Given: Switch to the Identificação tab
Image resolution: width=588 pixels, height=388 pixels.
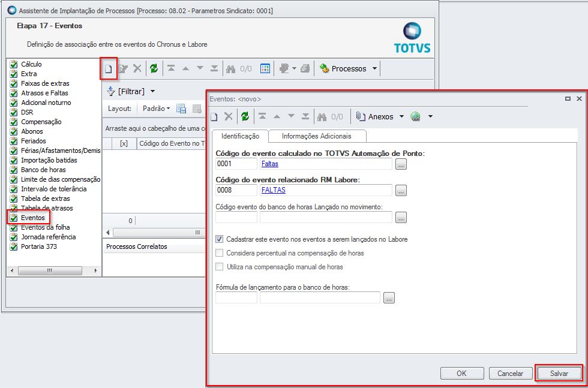Looking at the screenshot, I should [241, 136].
